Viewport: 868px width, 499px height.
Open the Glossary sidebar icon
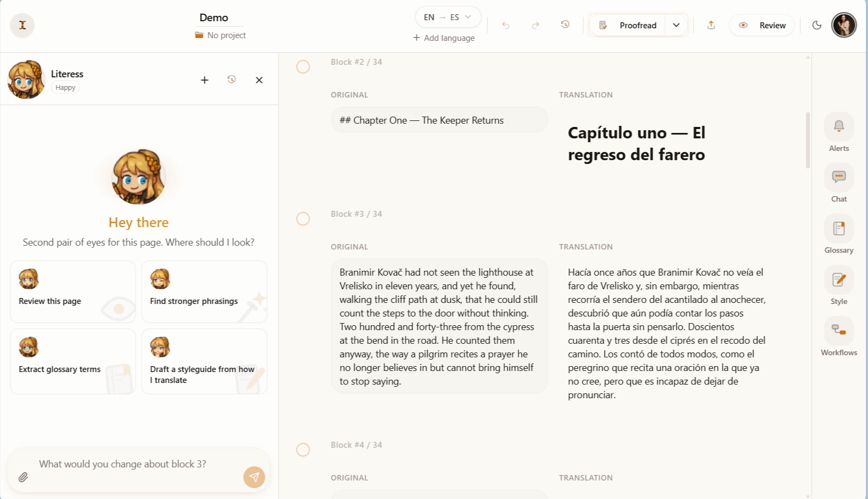click(x=839, y=228)
